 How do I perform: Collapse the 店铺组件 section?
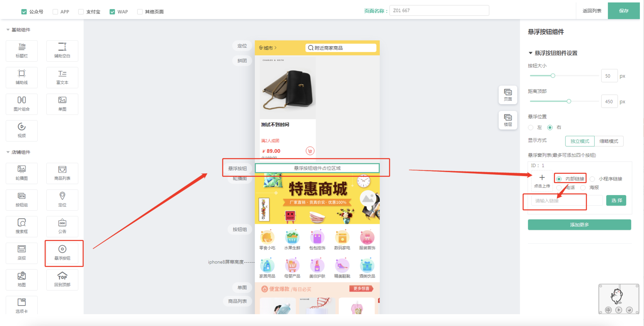tap(8, 152)
